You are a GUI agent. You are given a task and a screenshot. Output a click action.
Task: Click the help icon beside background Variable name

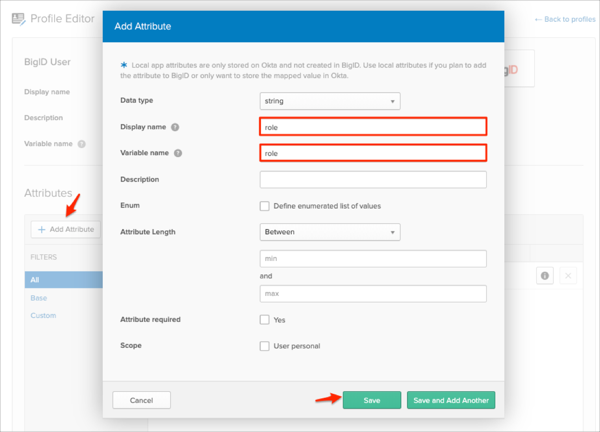click(82, 143)
